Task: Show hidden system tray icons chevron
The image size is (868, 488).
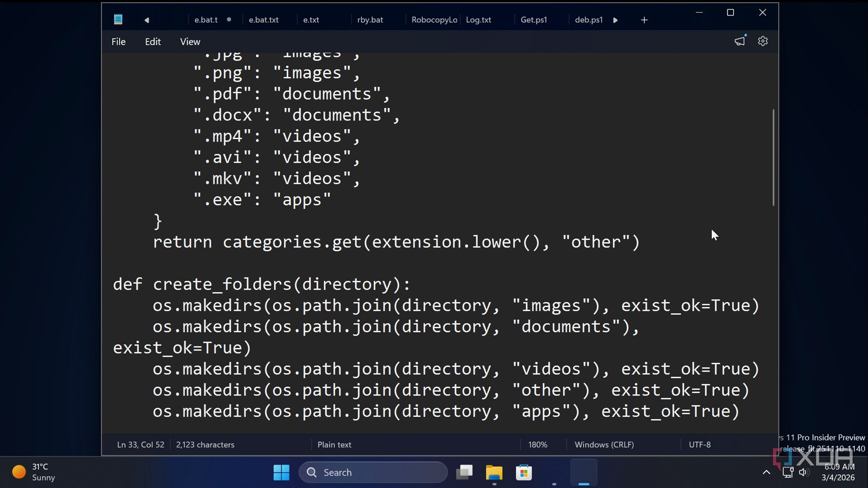Action: [766, 473]
